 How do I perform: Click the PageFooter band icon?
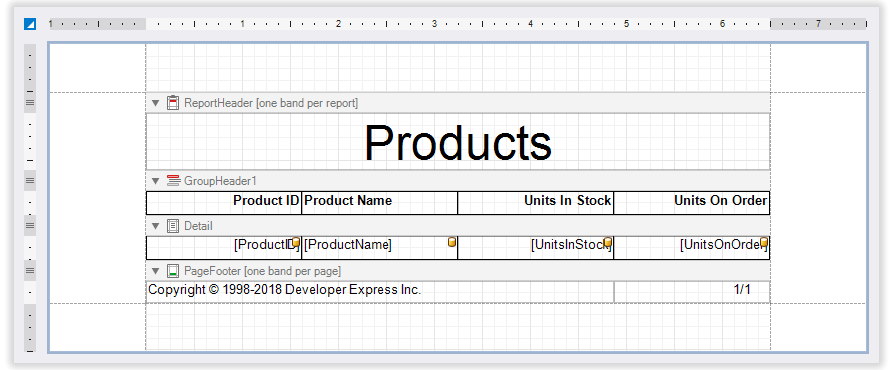click(x=173, y=271)
